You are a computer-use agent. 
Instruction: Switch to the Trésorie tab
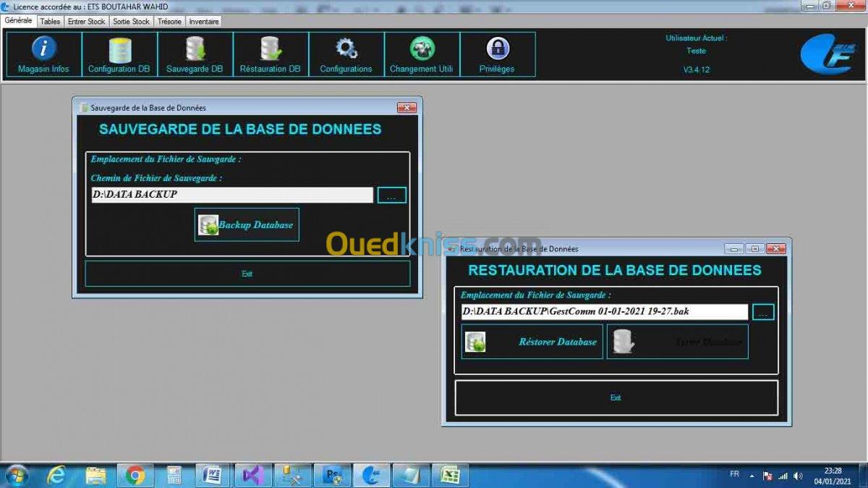[169, 22]
